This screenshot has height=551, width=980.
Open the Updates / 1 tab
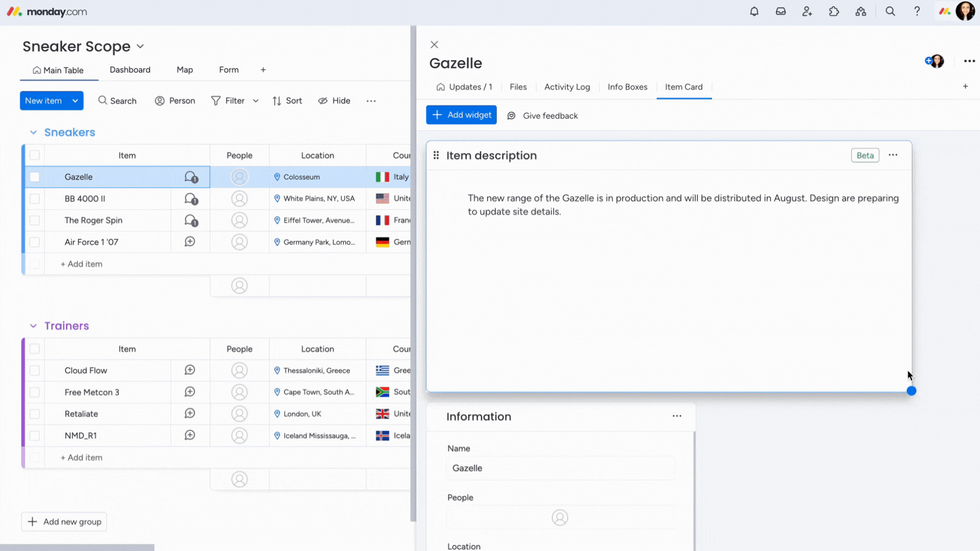pyautogui.click(x=464, y=87)
